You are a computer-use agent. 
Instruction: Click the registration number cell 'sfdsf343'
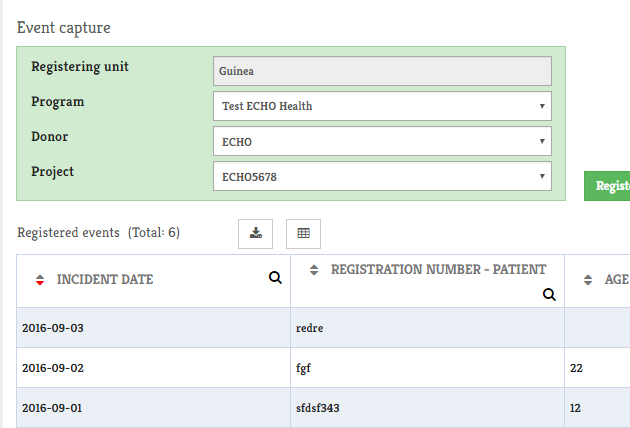[x=320, y=408]
